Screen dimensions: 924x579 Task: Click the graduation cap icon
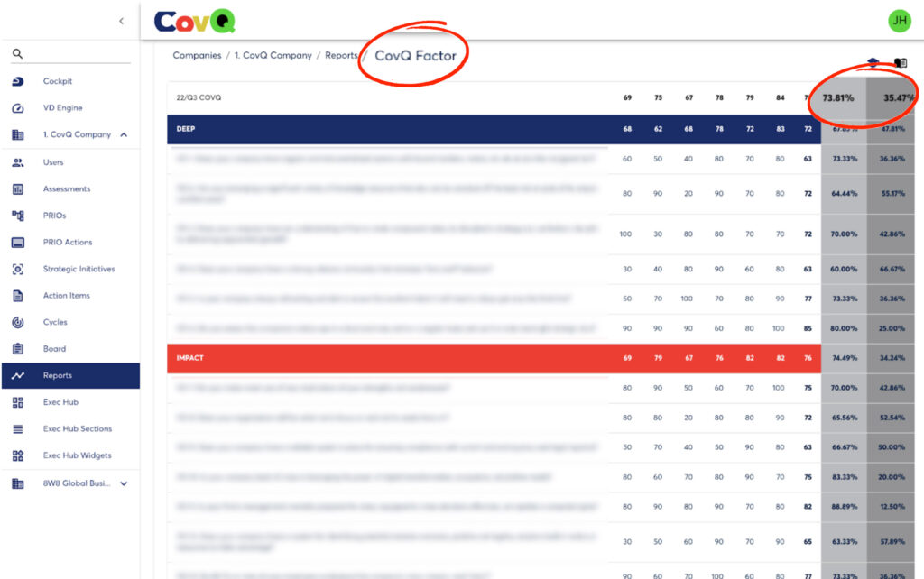click(873, 62)
